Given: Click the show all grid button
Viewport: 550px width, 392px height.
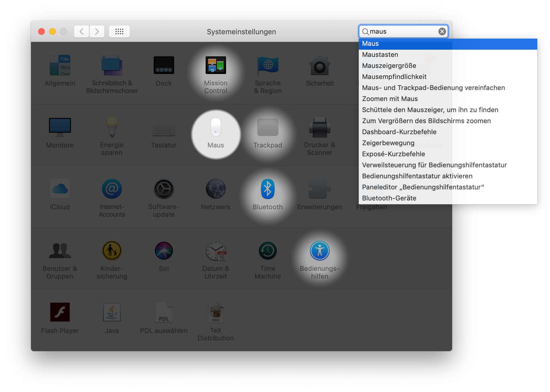Looking at the screenshot, I should pyautogui.click(x=119, y=31).
